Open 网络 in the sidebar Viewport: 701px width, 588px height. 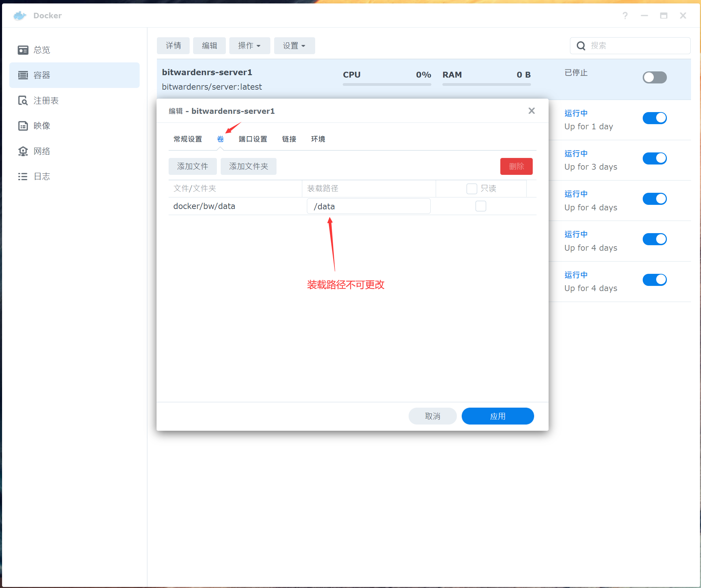pyautogui.click(x=74, y=151)
